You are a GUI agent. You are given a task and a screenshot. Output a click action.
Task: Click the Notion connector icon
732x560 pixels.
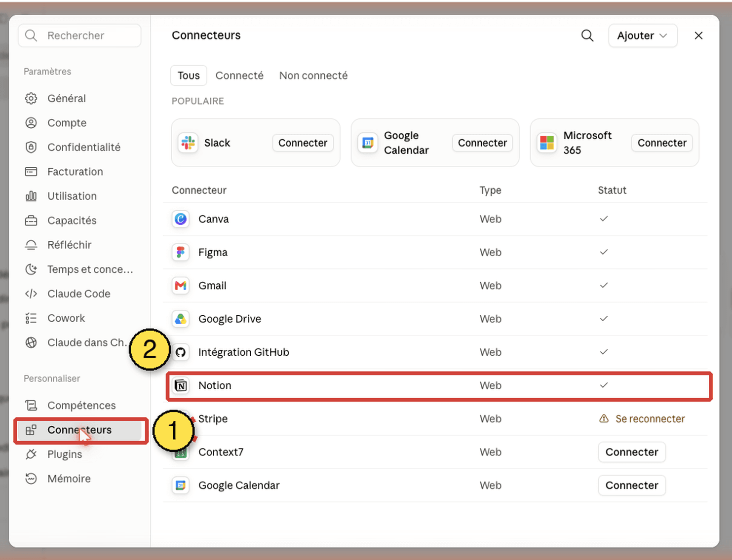[x=181, y=385]
